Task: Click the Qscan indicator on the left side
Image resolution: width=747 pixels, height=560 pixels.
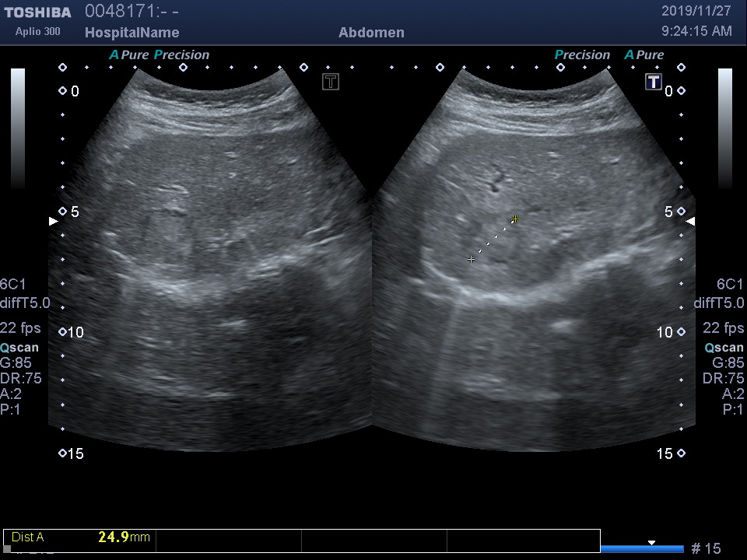Action: (19, 348)
